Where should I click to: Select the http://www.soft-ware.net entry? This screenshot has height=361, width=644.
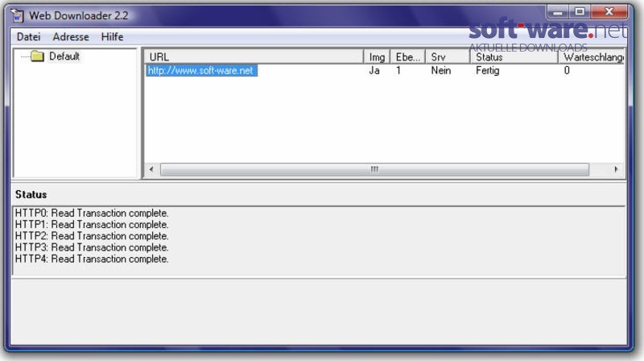click(201, 71)
